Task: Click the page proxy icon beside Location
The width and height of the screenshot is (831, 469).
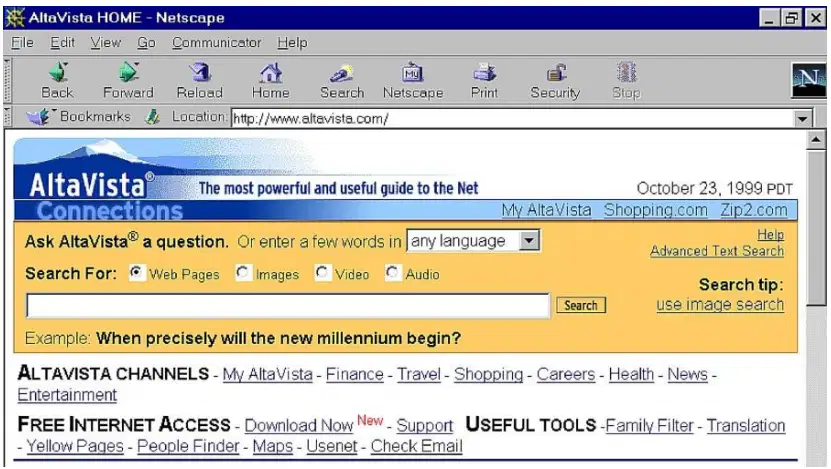Action: click(x=153, y=117)
